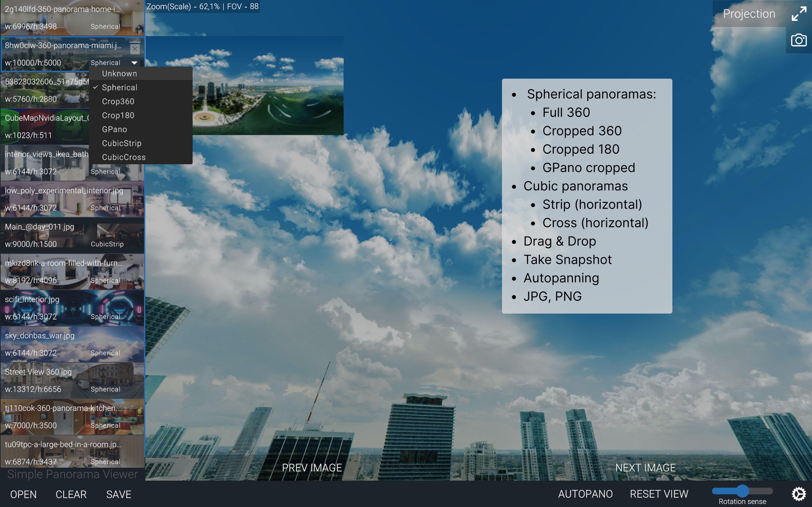Select the checked Spherical menu option
Screen dimensions: 812x507
(x=141, y=88)
